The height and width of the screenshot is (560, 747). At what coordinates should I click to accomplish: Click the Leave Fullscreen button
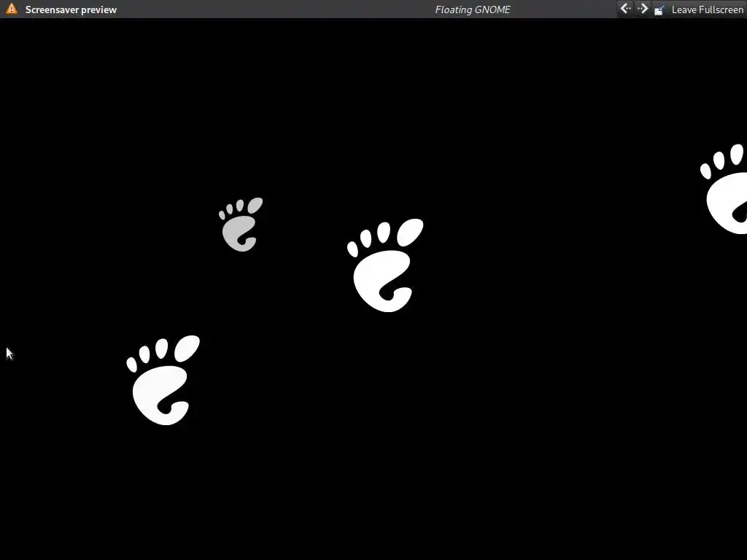tap(699, 9)
